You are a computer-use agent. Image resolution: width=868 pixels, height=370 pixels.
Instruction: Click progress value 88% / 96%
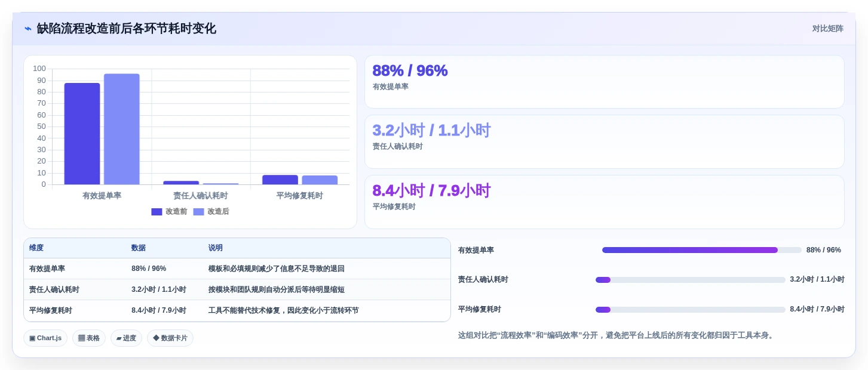tap(824, 250)
